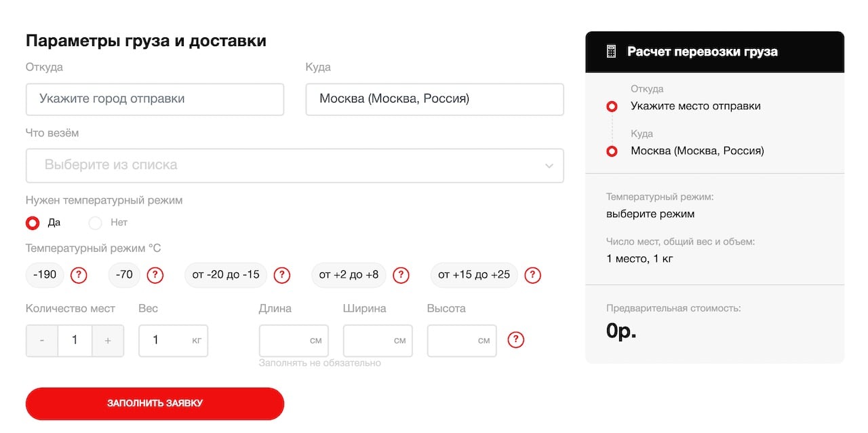Click the question mark next to Высота field
868x433 pixels.
(516, 340)
